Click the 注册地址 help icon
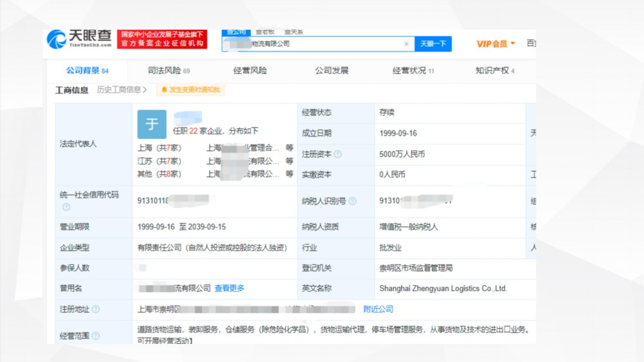 pyautogui.click(x=95, y=309)
